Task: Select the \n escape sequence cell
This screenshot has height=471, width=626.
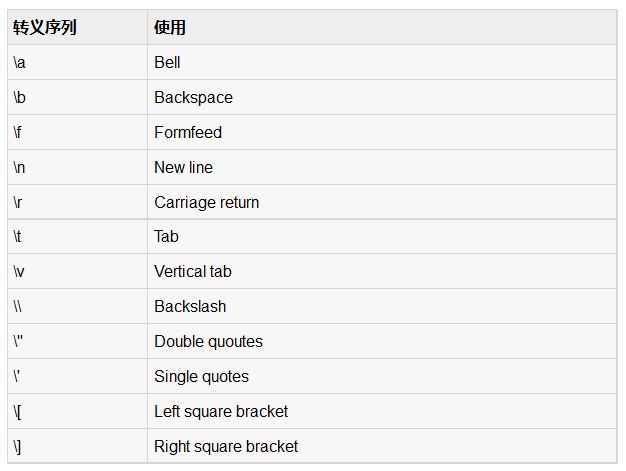Action: pos(19,167)
